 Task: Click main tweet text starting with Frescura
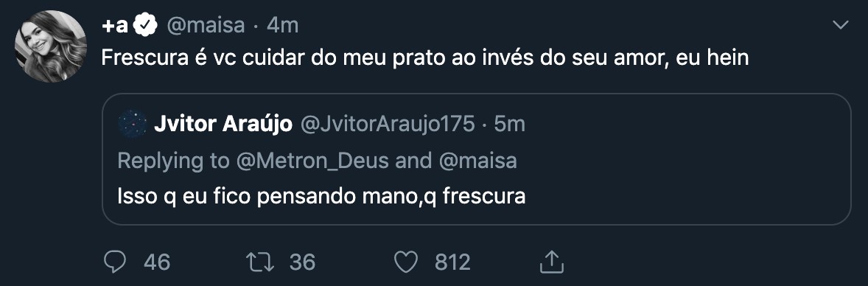pyautogui.click(x=425, y=58)
